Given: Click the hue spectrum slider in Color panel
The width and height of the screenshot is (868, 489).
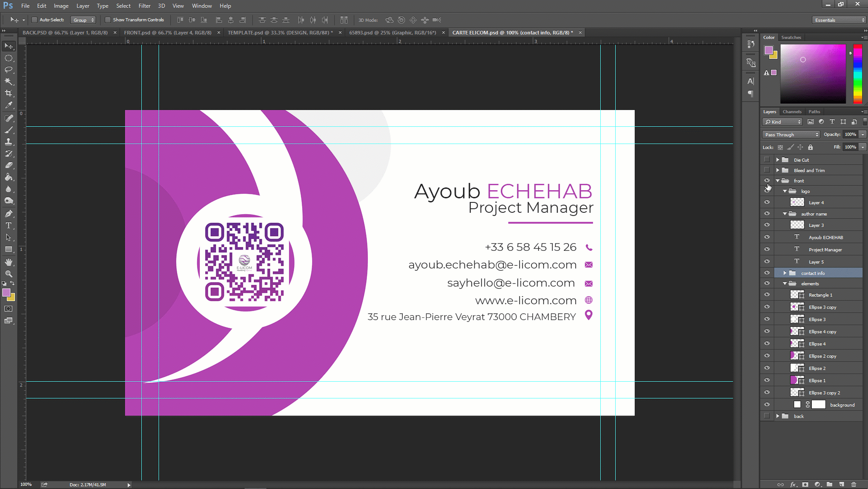Looking at the screenshot, I should pos(858,74).
